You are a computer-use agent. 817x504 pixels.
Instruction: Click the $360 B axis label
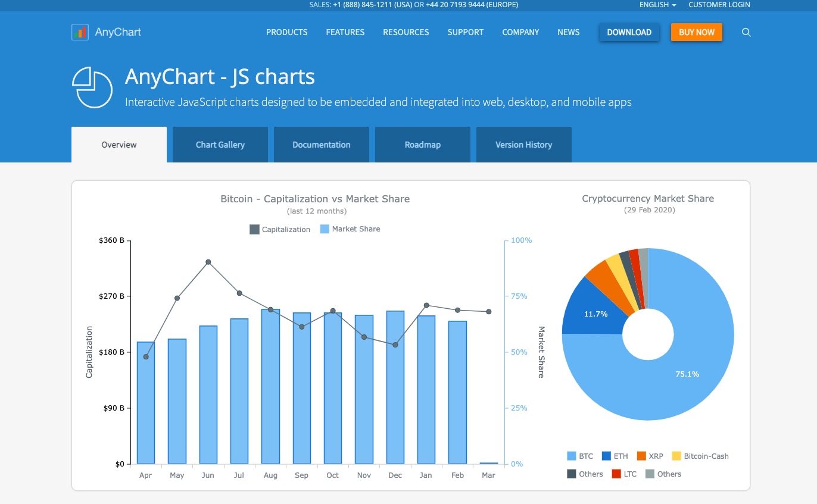(x=111, y=240)
